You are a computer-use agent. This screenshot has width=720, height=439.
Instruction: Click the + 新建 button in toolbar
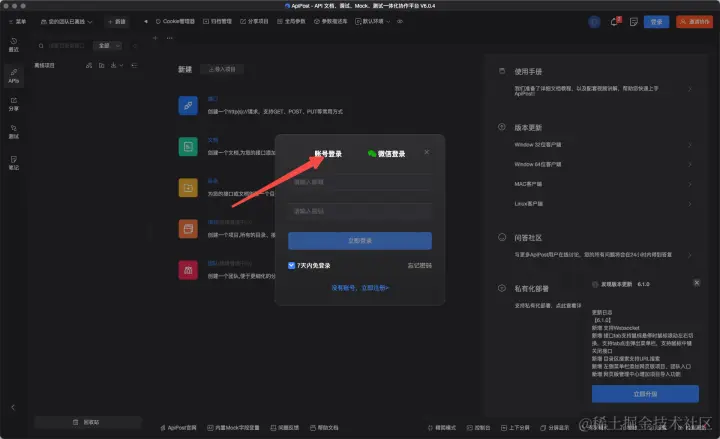[117, 22]
